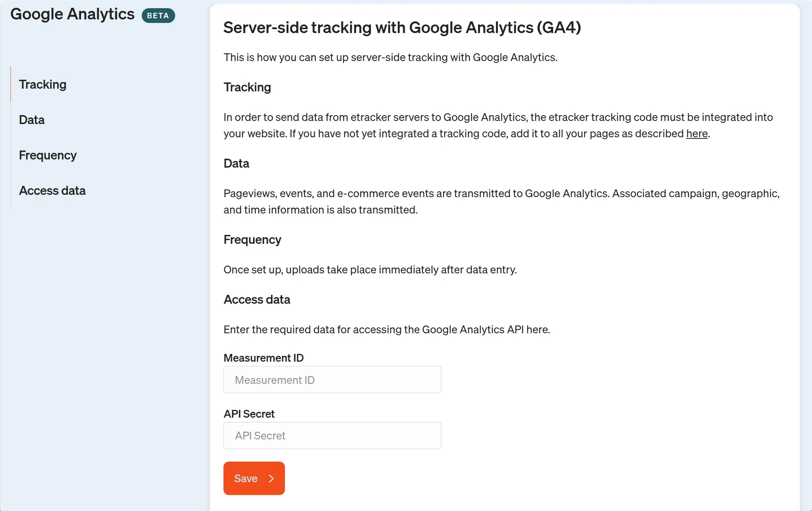This screenshot has width=812, height=511.
Task: Open the Frequency section from the sidebar
Action: tap(47, 155)
